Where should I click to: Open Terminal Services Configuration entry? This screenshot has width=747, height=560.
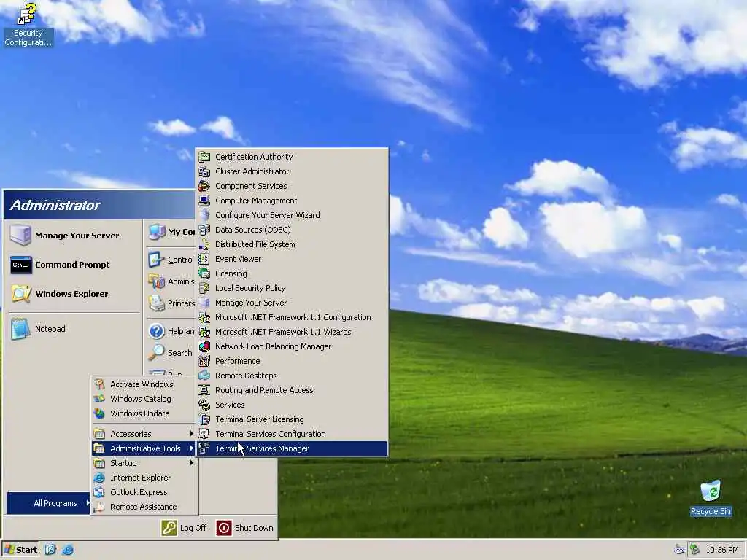pyautogui.click(x=292, y=434)
